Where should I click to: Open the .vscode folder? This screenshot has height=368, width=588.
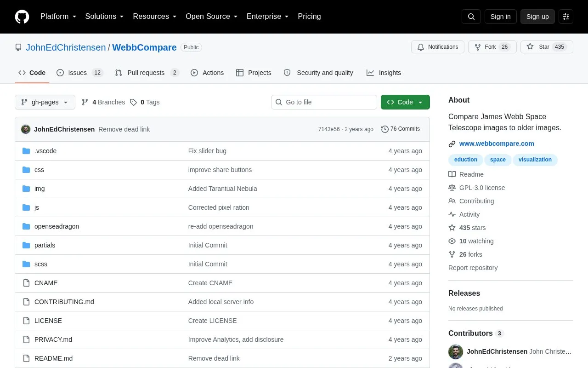pyautogui.click(x=45, y=151)
